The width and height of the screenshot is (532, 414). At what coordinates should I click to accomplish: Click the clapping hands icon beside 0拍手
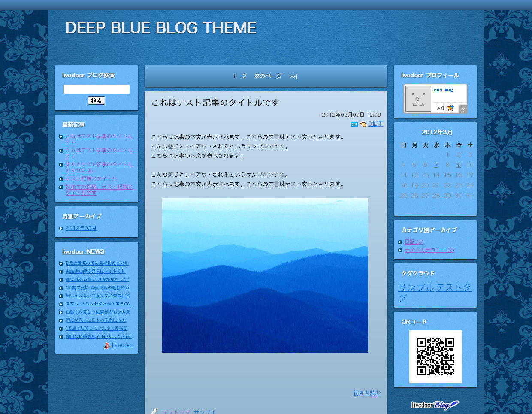pyautogui.click(x=363, y=124)
